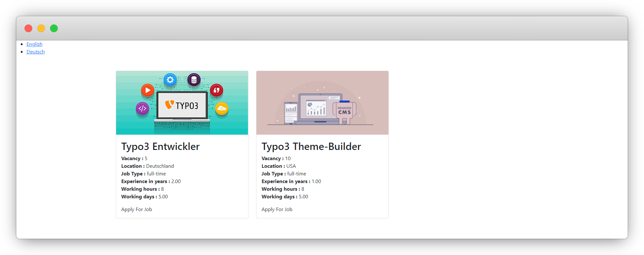Click the yellow cloud upload icon
Image resolution: width=644 pixels, height=255 pixels.
pyautogui.click(x=222, y=109)
